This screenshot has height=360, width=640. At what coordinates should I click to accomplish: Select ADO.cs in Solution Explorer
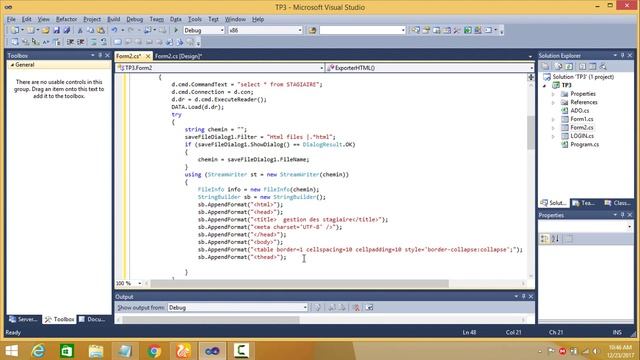pyautogui.click(x=580, y=111)
